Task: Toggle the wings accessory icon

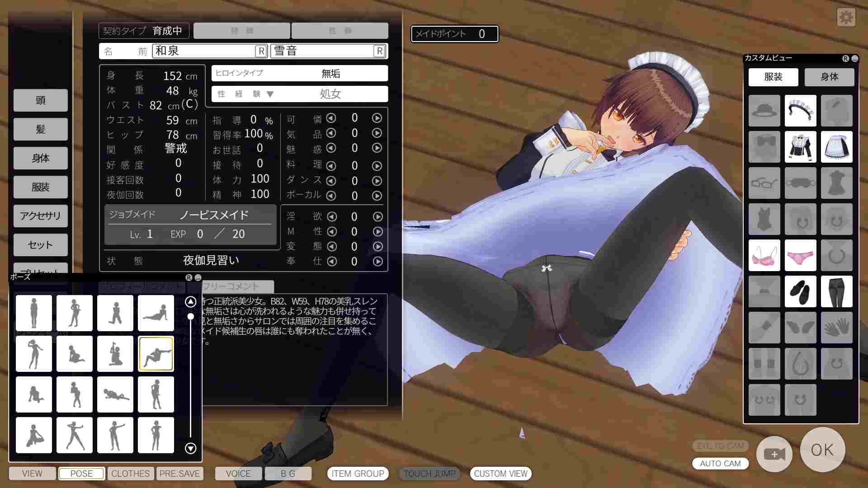Action: 800,327
